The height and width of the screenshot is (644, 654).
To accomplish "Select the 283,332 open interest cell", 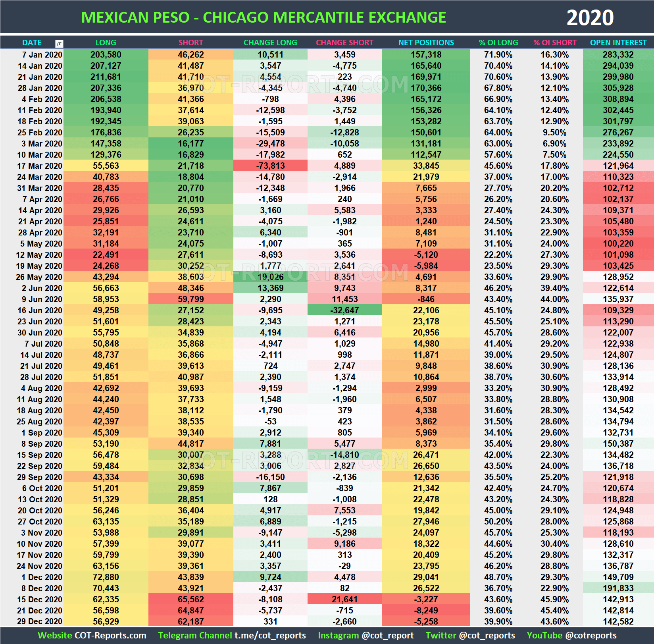I will 618,55.
